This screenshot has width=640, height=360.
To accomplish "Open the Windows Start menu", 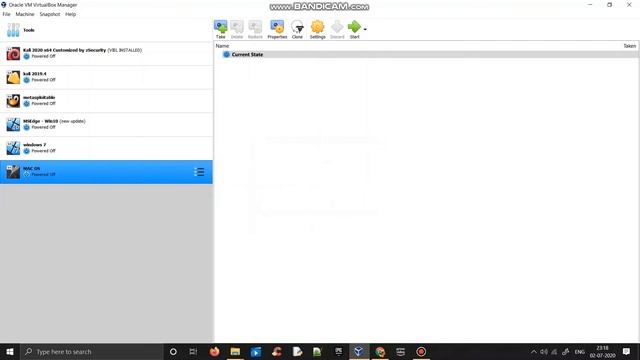I will tap(10, 351).
